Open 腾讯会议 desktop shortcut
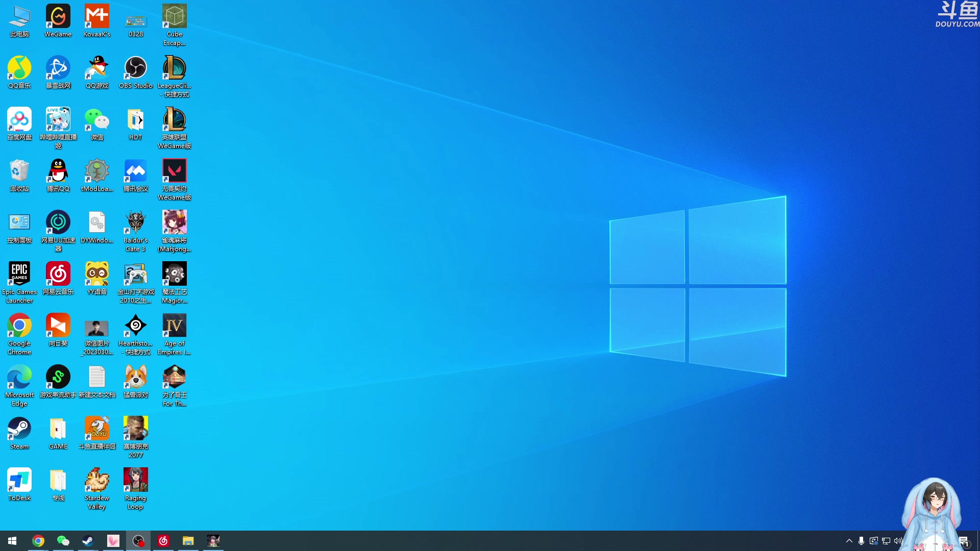The image size is (980, 551). pos(136,176)
